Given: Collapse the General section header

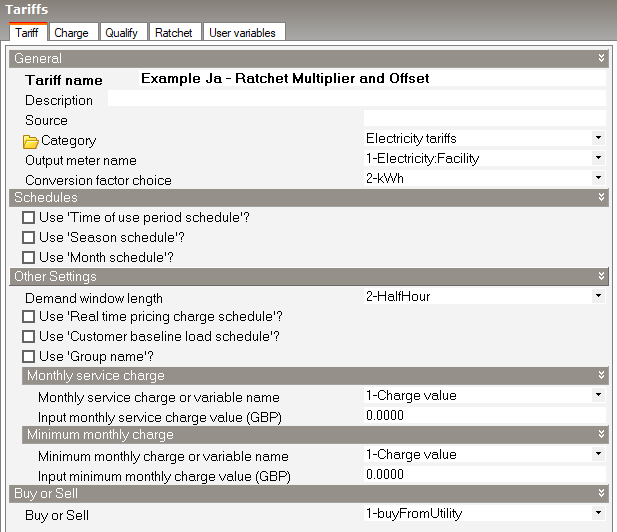Looking at the screenshot, I should click(x=601, y=59).
